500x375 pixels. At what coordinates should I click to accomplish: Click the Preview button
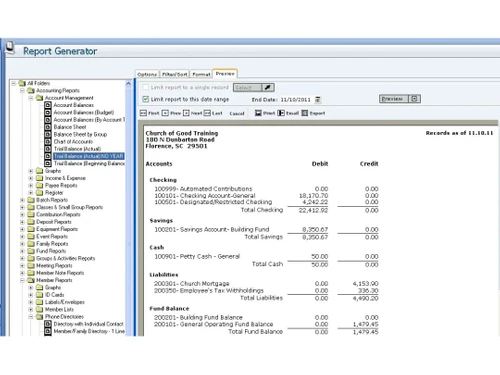[x=394, y=99]
